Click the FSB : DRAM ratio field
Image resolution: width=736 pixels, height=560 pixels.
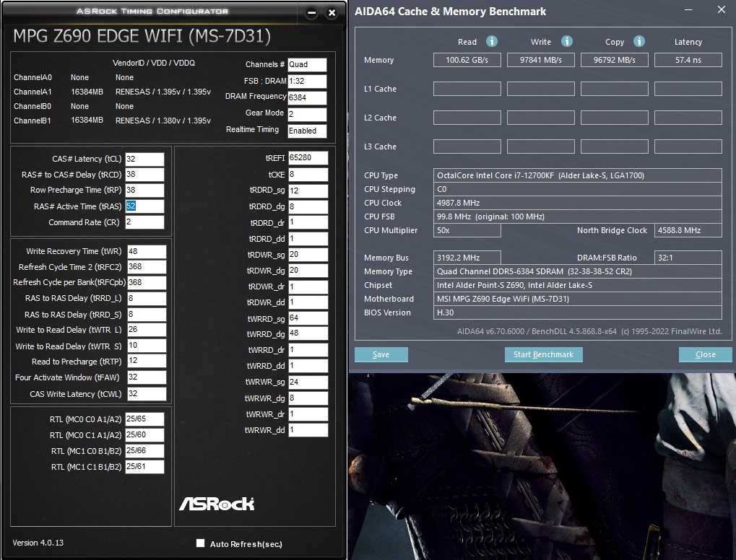pyautogui.click(x=307, y=81)
